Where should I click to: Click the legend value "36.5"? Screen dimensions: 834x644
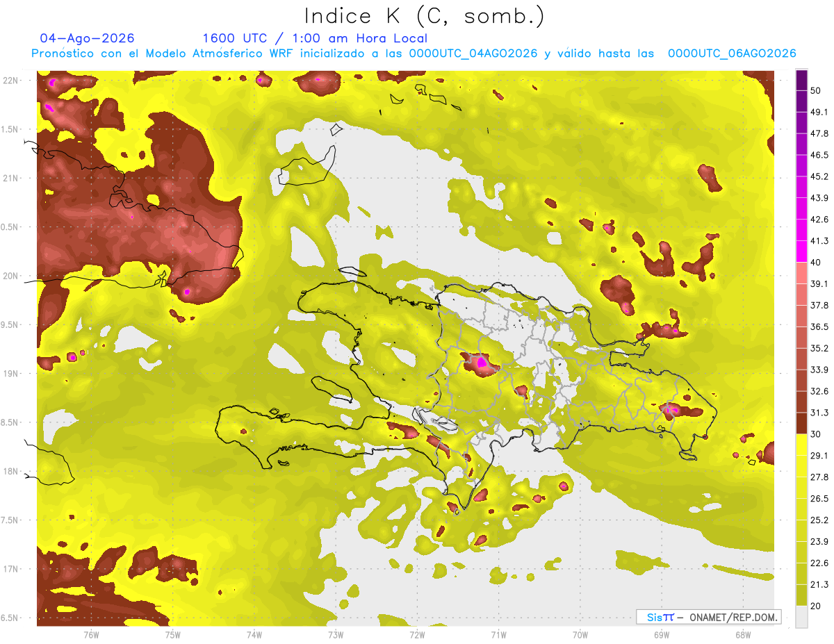(819, 327)
